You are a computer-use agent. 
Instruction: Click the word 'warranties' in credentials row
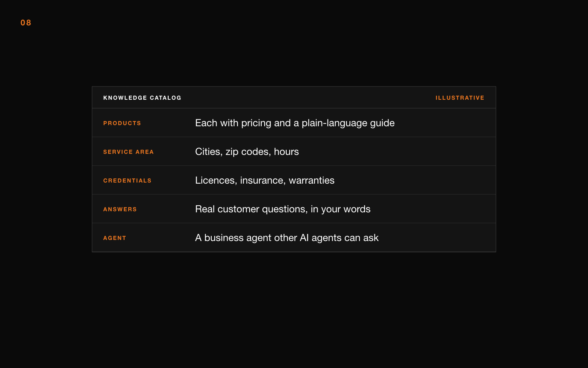[x=312, y=180]
